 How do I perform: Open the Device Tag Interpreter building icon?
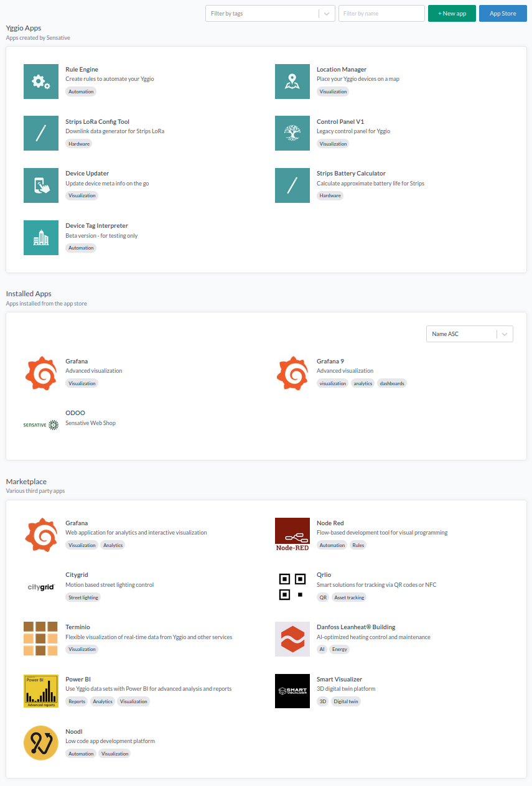[x=41, y=238]
